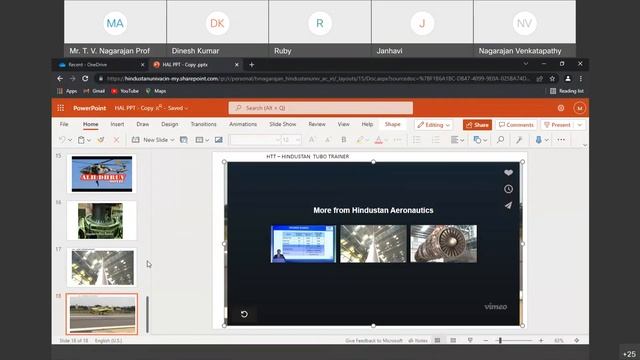Image resolution: width=640 pixels, height=360 pixels.
Task: Click the Undo icon in the ribbon
Action: click(62, 140)
